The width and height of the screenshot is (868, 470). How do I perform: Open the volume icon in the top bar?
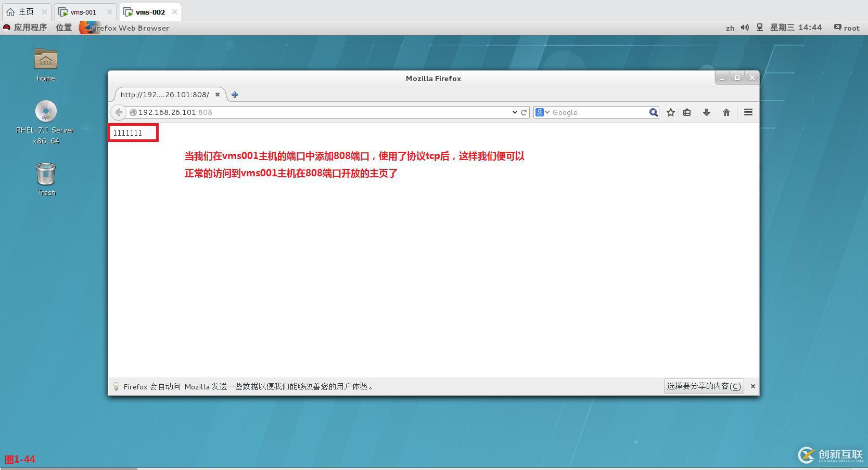tap(744, 28)
